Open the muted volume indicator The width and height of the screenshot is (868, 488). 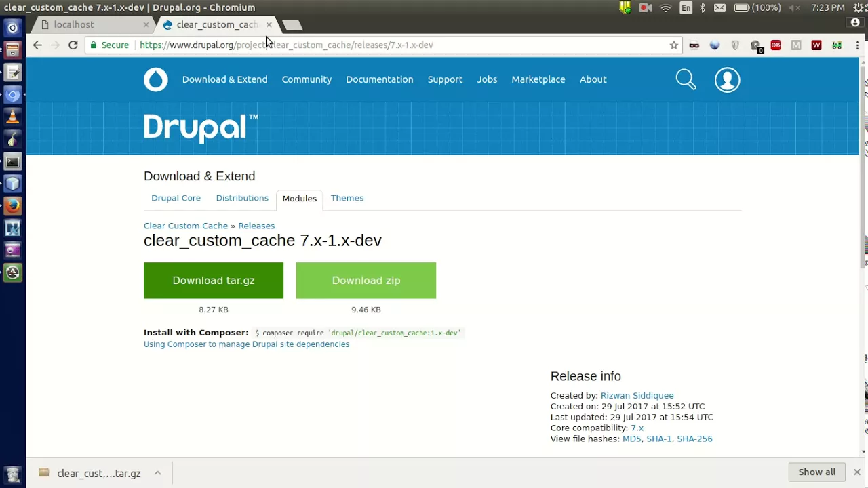point(794,8)
